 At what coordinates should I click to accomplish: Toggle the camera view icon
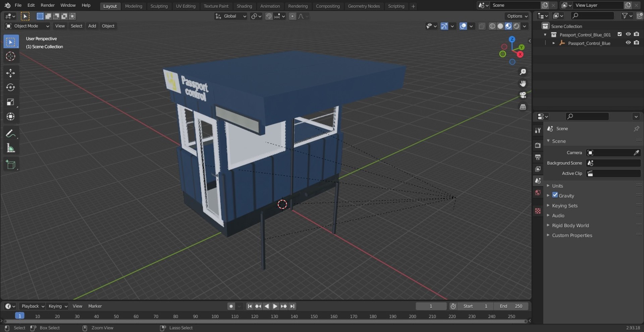pos(523,95)
